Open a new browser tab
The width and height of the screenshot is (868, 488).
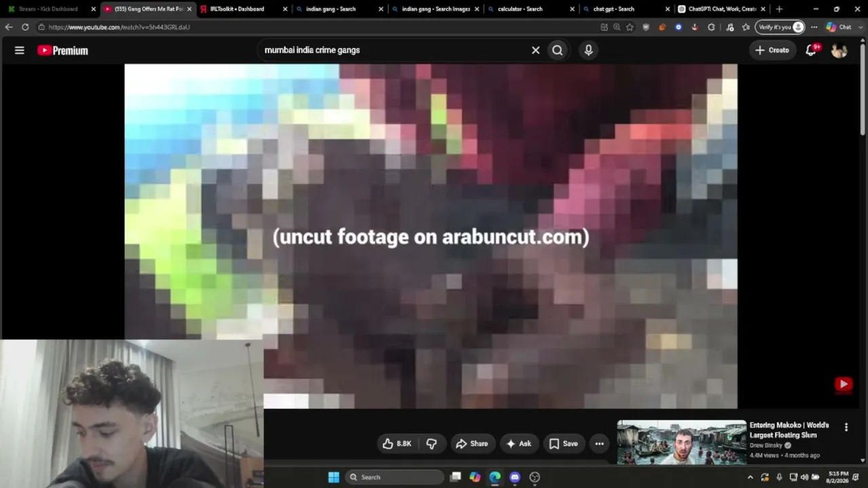tap(779, 9)
